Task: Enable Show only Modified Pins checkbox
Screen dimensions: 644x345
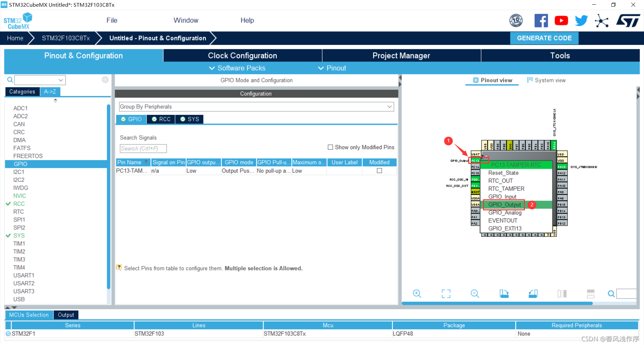Action: (x=330, y=147)
